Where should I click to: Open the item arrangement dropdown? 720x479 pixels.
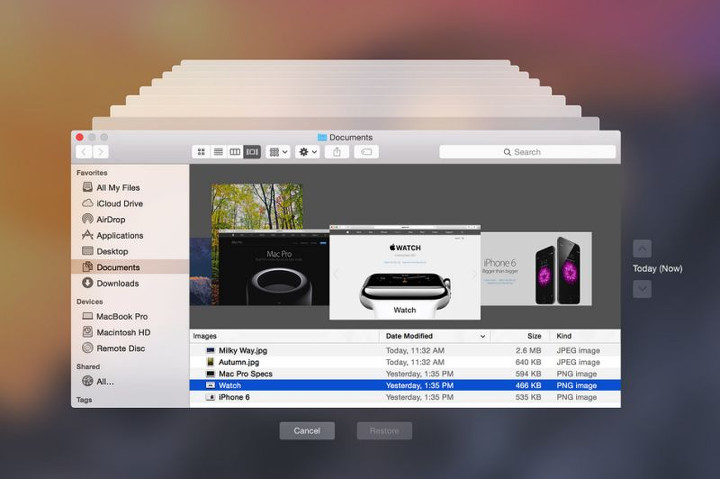click(278, 152)
